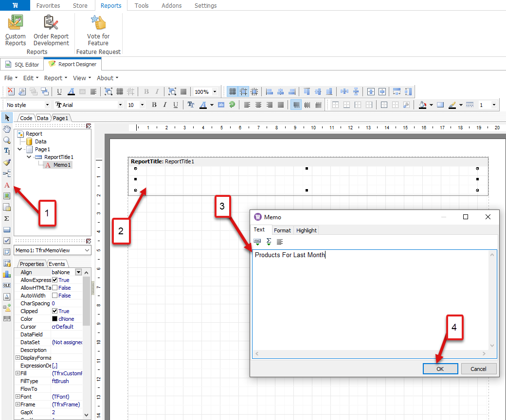Select the Hand tool in left toolbar
The image size is (506, 420).
pyautogui.click(x=7, y=129)
